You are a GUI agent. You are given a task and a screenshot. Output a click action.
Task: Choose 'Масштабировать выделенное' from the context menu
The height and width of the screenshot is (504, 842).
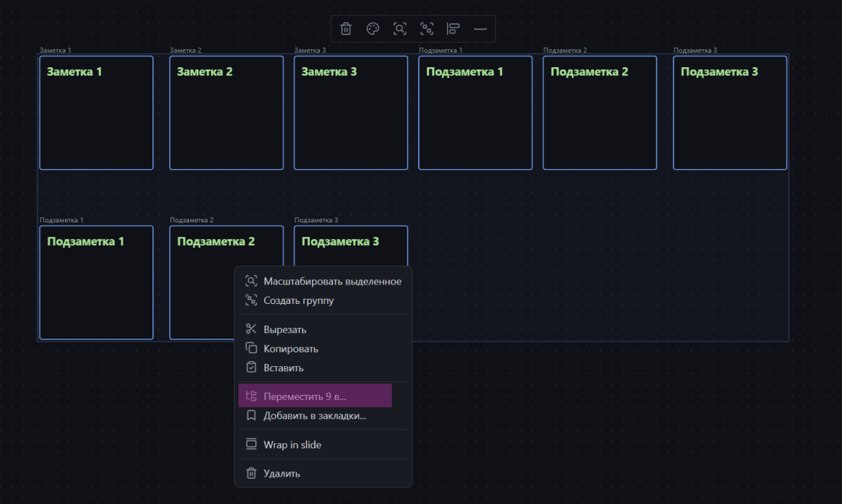point(331,281)
